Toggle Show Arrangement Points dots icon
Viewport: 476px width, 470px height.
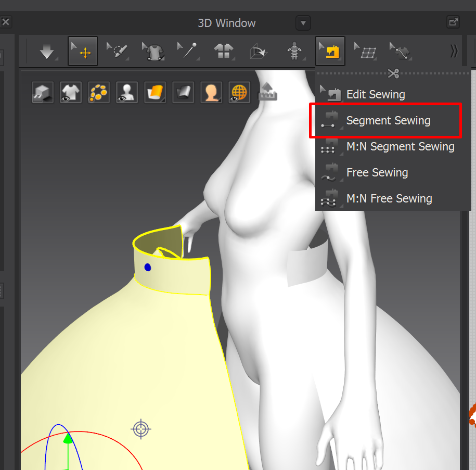(x=99, y=92)
